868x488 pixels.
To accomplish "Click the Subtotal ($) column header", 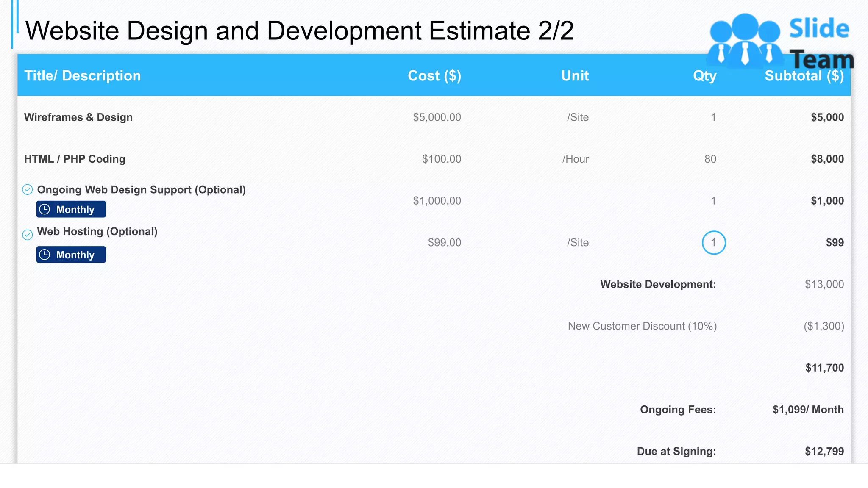I will coord(804,76).
